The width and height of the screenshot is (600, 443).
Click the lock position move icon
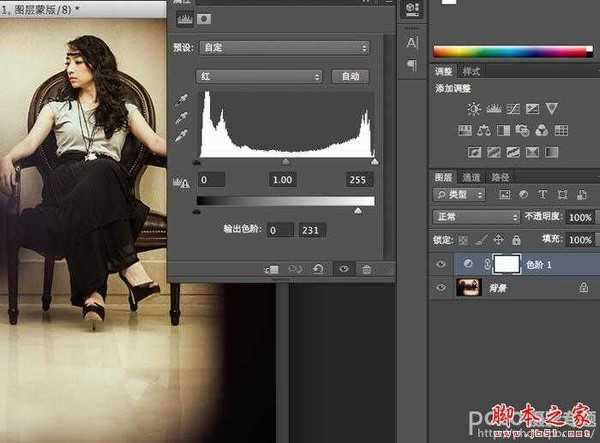[498, 240]
